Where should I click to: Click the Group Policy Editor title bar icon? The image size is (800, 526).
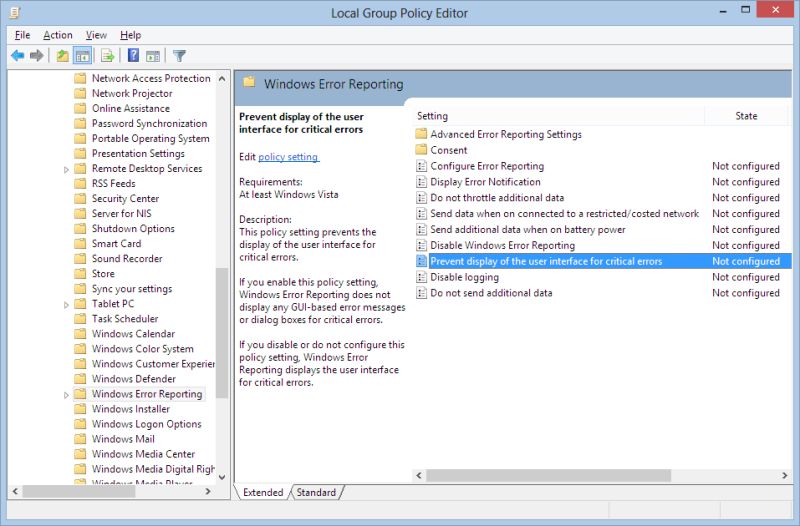coord(15,12)
